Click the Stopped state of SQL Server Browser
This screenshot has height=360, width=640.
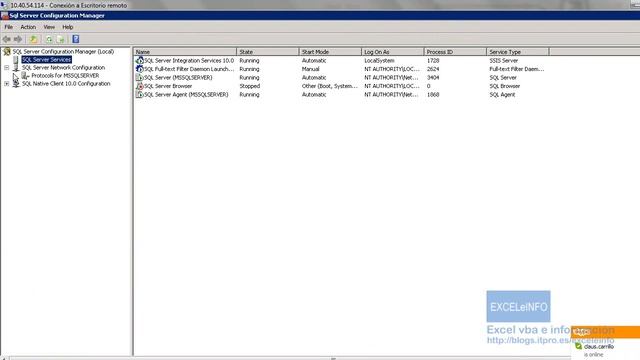(x=250, y=86)
